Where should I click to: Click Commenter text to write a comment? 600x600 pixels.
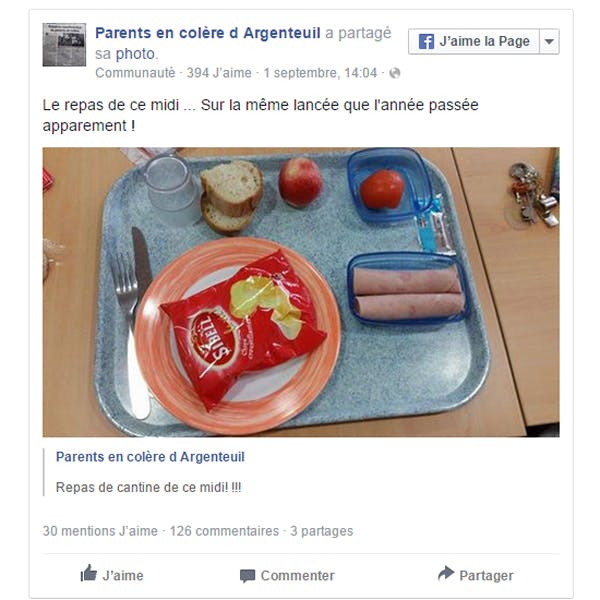click(298, 576)
